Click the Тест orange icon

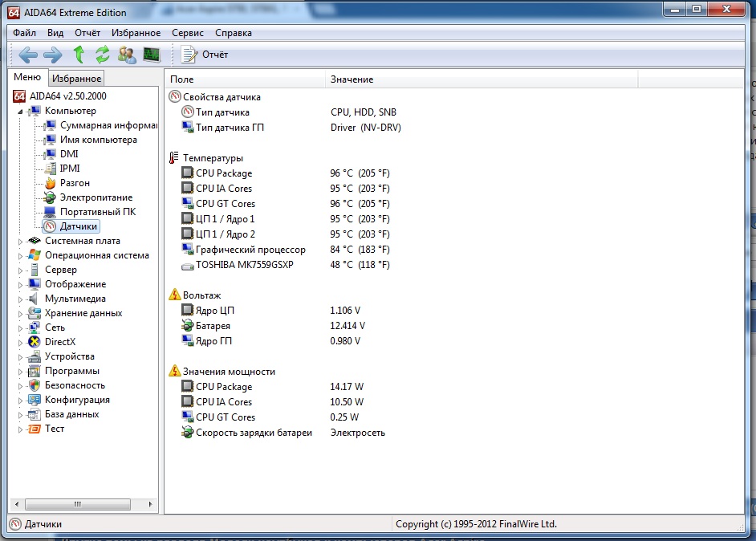[x=35, y=429]
